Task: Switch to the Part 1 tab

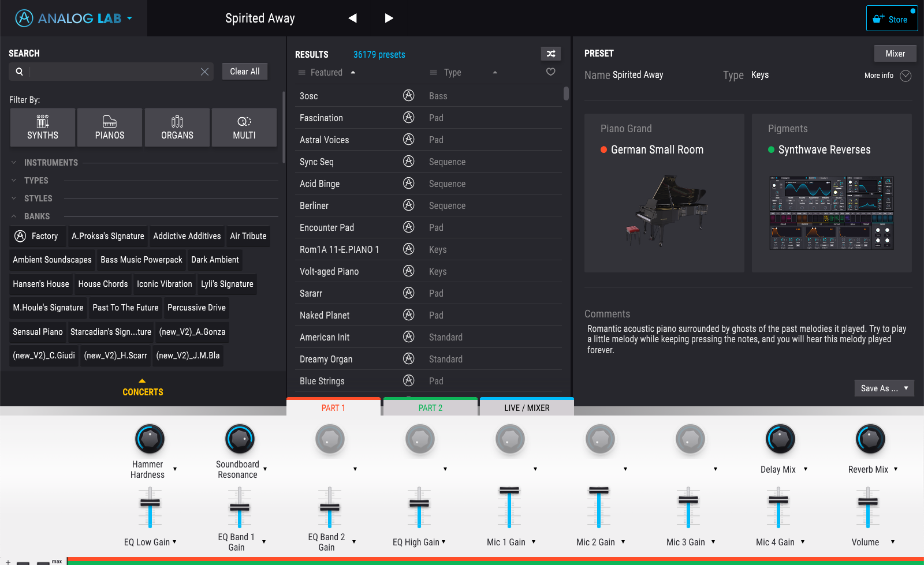Action: pos(333,407)
